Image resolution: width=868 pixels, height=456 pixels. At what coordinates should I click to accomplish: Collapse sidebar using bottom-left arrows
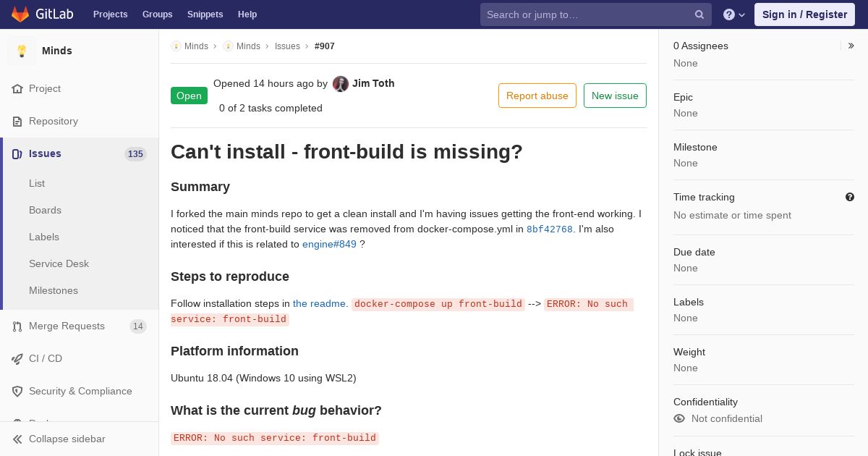17,439
